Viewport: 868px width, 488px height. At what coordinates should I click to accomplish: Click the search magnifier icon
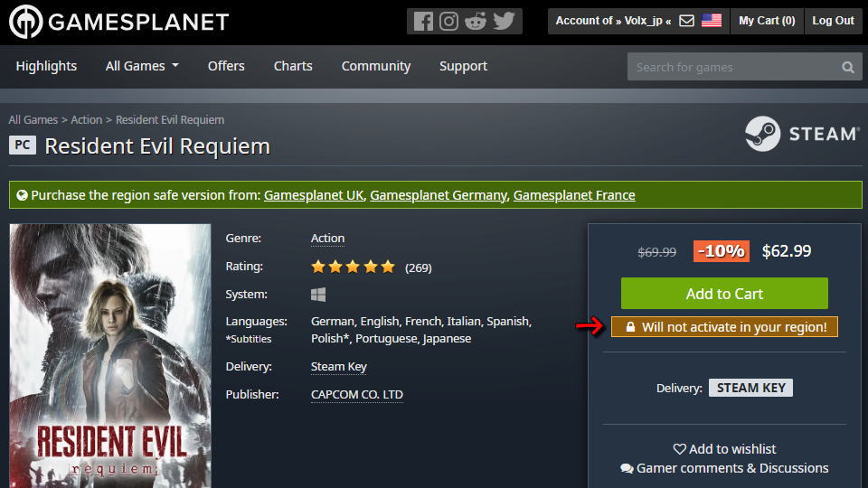click(847, 67)
